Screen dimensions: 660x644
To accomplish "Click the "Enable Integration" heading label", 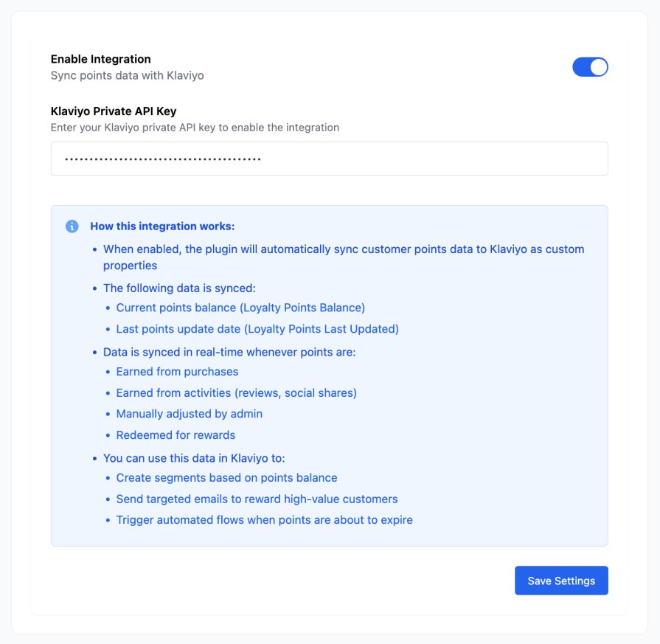I will point(100,59).
